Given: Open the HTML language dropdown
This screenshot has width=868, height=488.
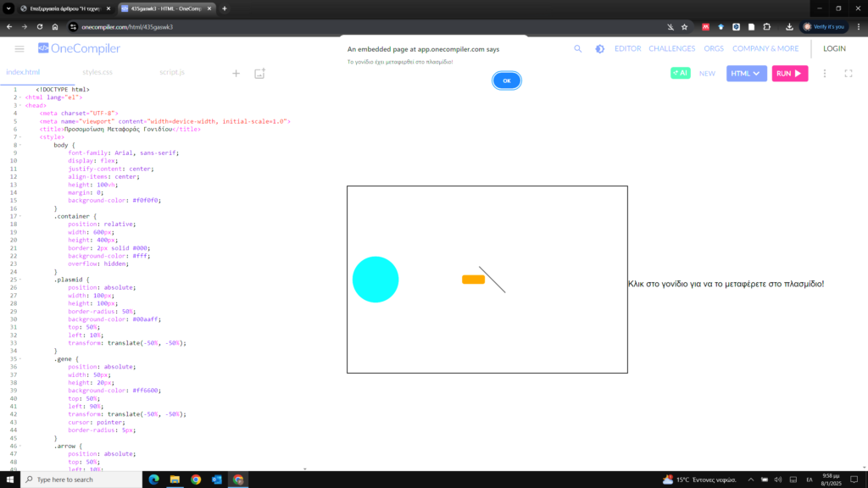Looking at the screenshot, I should point(746,74).
